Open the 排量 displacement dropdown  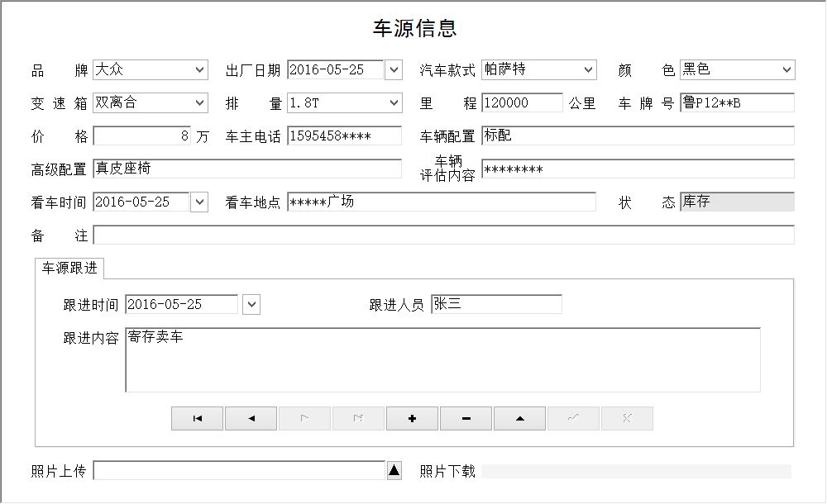click(x=394, y=102)
